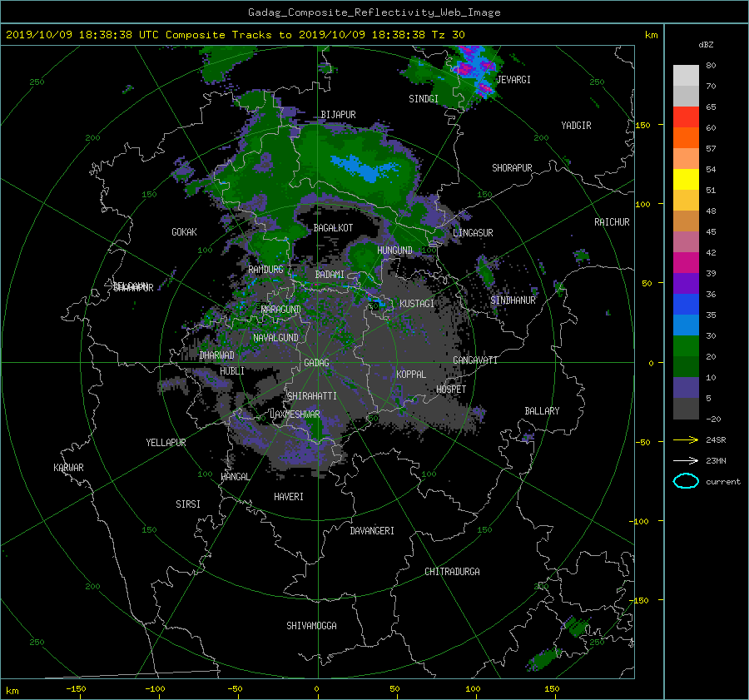Click the yellow UTC timestamp header text

click(235, 35)
